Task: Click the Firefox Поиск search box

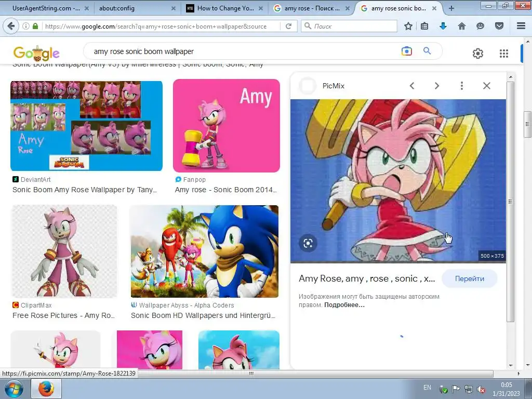Action: click(x=349, y=26)
